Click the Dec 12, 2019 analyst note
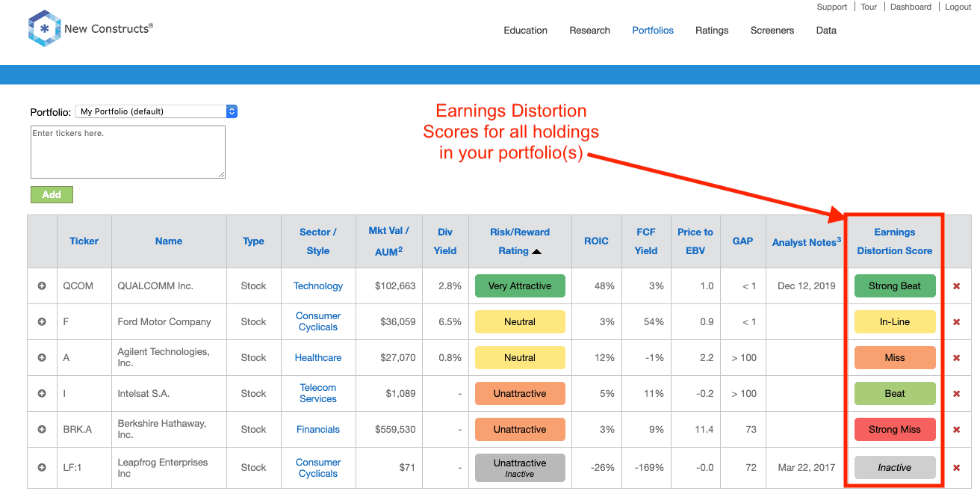The height and width of the screenshot is (494, 980). tap(807, 286)
